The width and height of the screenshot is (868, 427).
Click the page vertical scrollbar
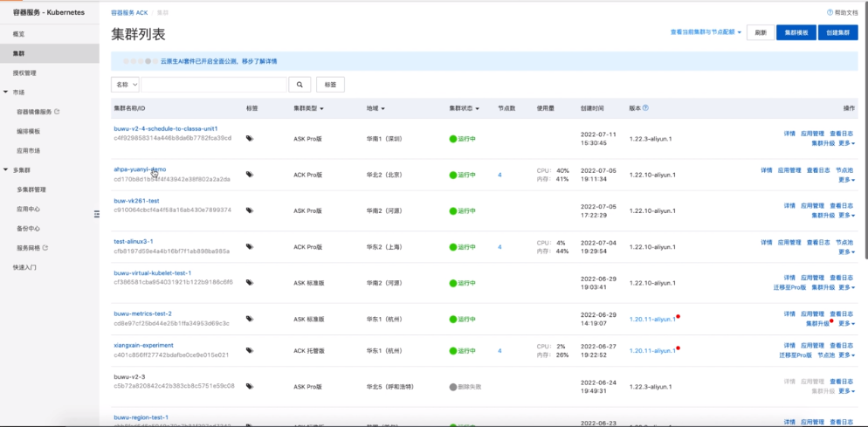coord(865,130)
